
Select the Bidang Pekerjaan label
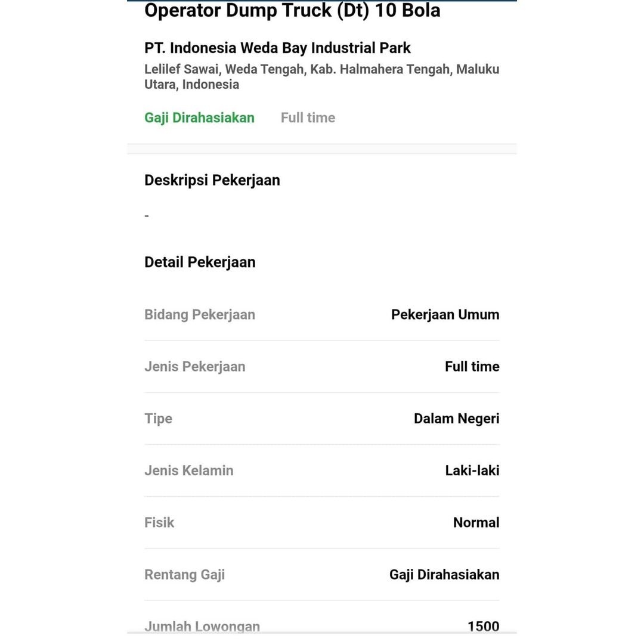pos(200,315)
